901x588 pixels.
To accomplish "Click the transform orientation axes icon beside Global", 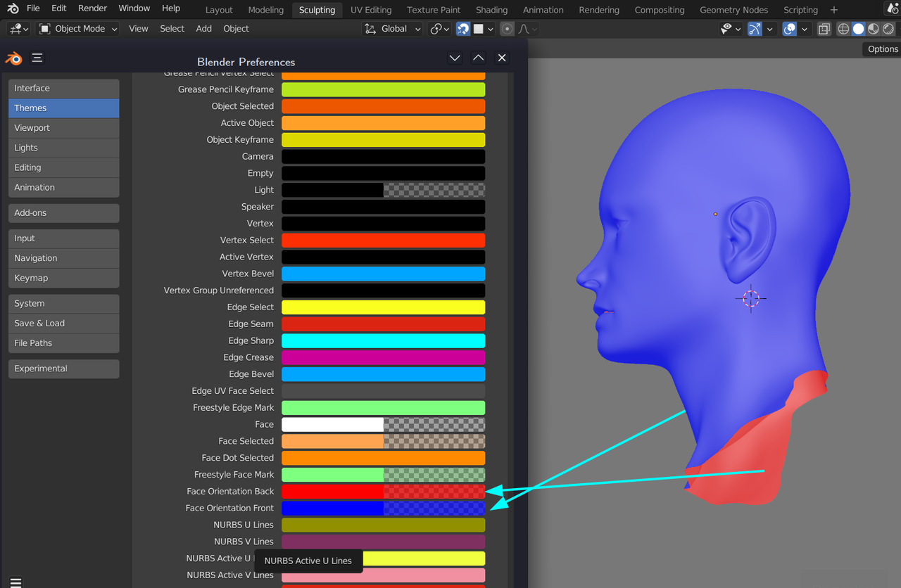I will pos(370,29).
